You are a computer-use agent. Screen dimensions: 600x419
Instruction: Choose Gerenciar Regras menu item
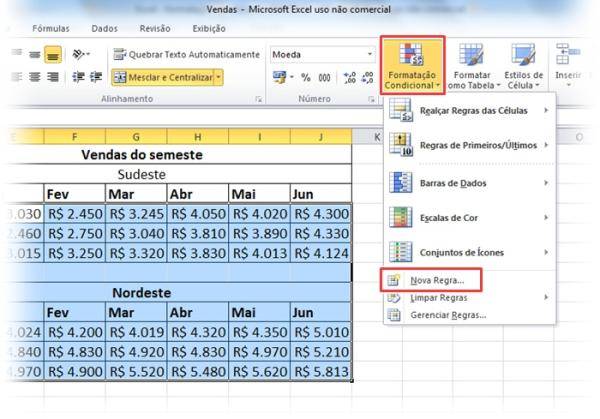point(470,315)
